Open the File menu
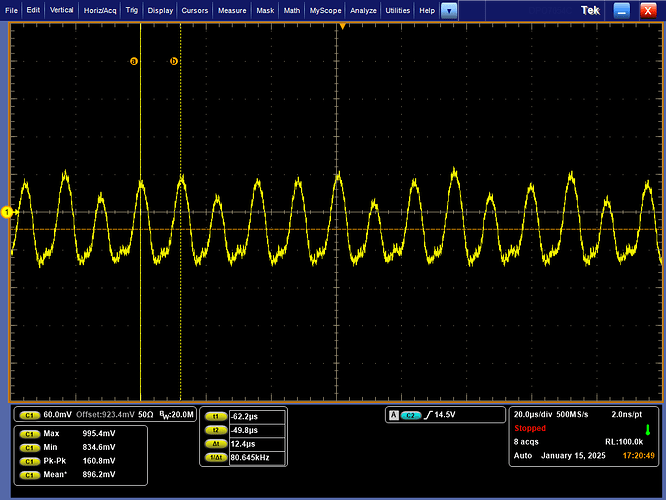Image resolution: width=666 pixels, height=500 pixels. point(11,10)
